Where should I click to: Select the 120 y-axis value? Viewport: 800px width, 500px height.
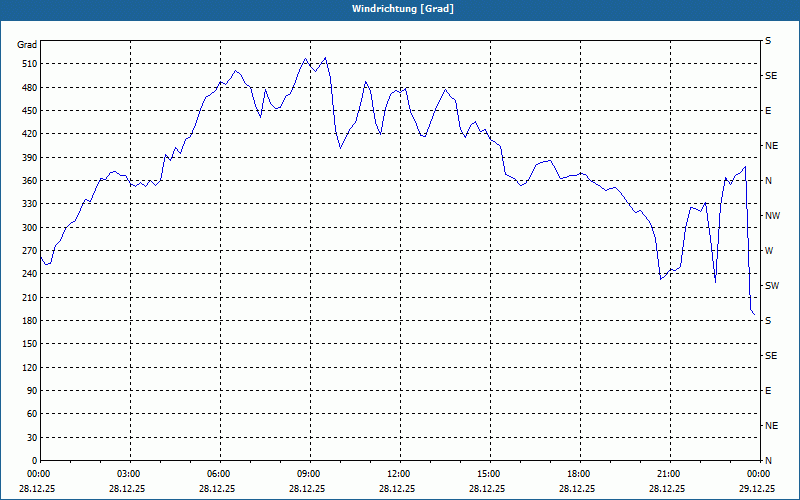30,367
